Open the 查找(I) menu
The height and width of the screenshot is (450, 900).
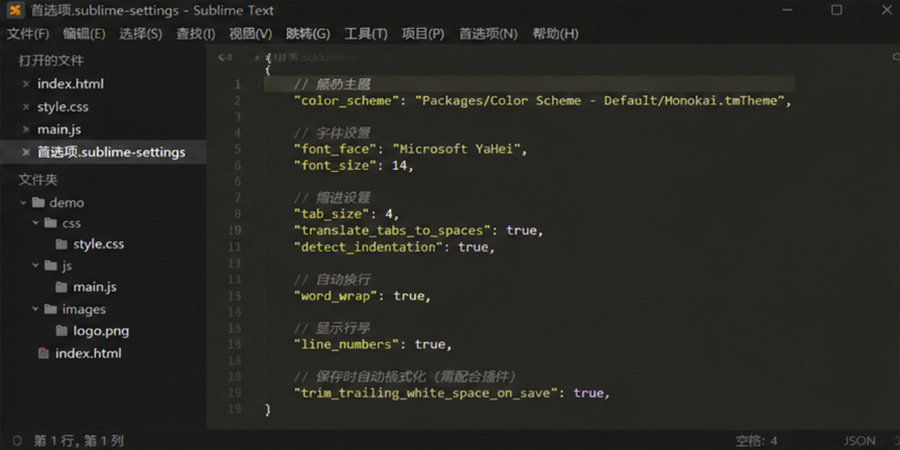196,34
